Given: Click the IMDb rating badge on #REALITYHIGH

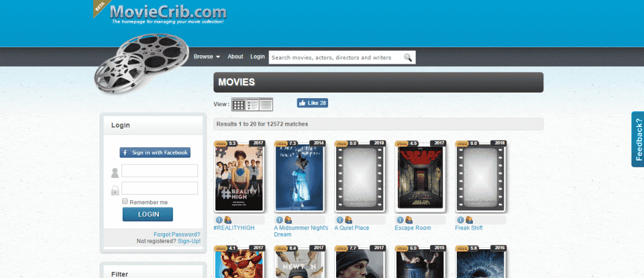Looking at the screenshot, I should click(x=226, y=144).
